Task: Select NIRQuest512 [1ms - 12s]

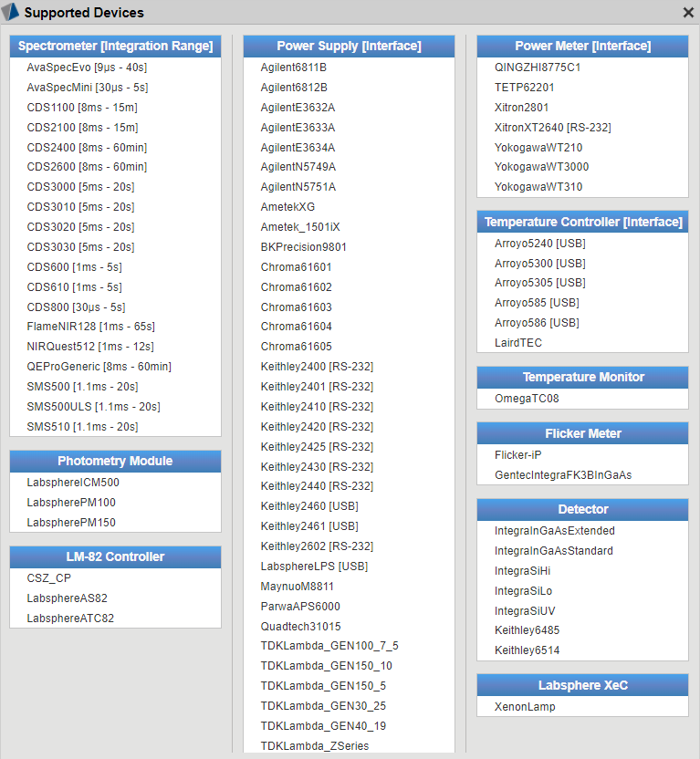Action: pyautogui.click(x=90, y=347)
